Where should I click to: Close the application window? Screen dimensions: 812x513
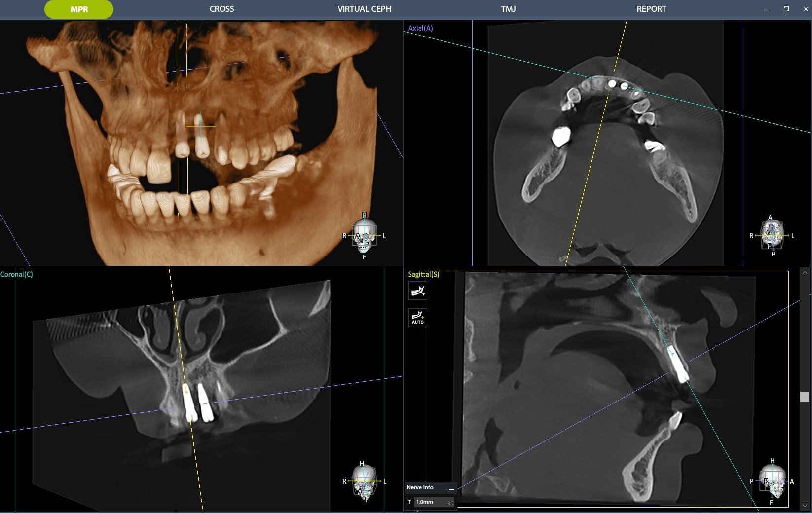tap(805, 9)
